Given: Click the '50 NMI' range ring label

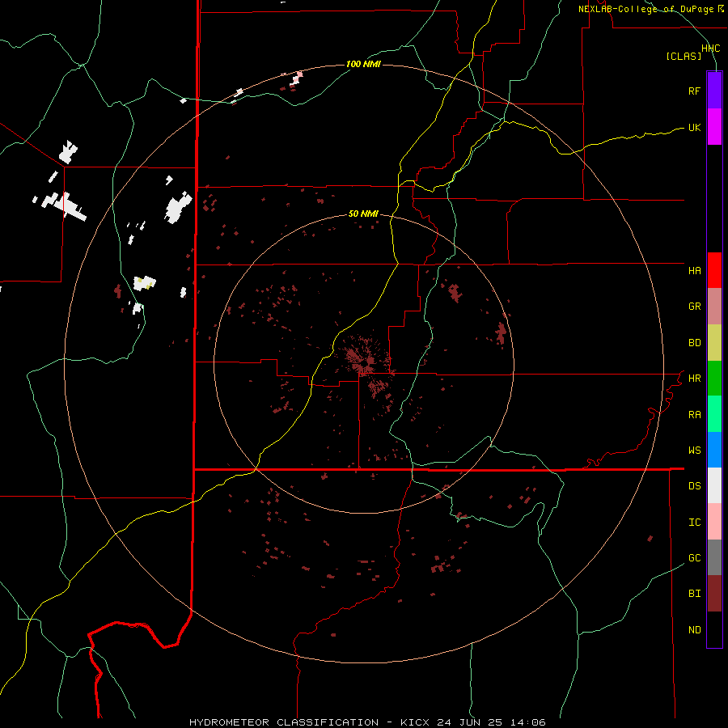Looking at the screenshot, I should [363, 214].
